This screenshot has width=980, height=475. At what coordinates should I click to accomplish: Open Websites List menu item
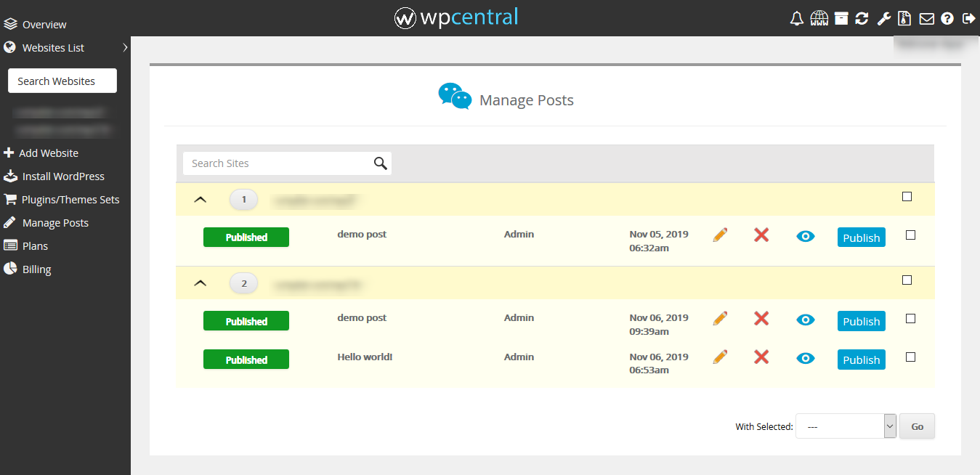(53, 48)
